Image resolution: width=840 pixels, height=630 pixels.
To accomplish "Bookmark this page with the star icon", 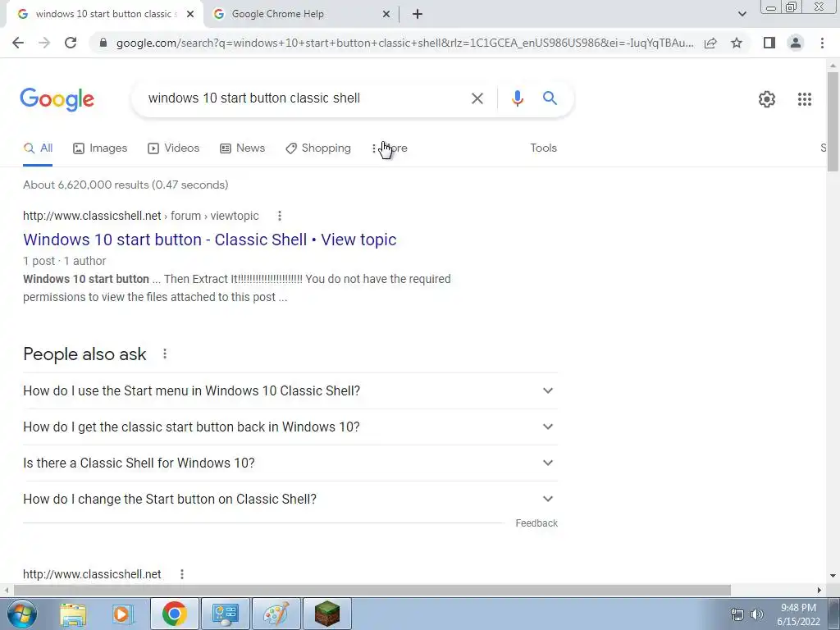I will point(737,43).
